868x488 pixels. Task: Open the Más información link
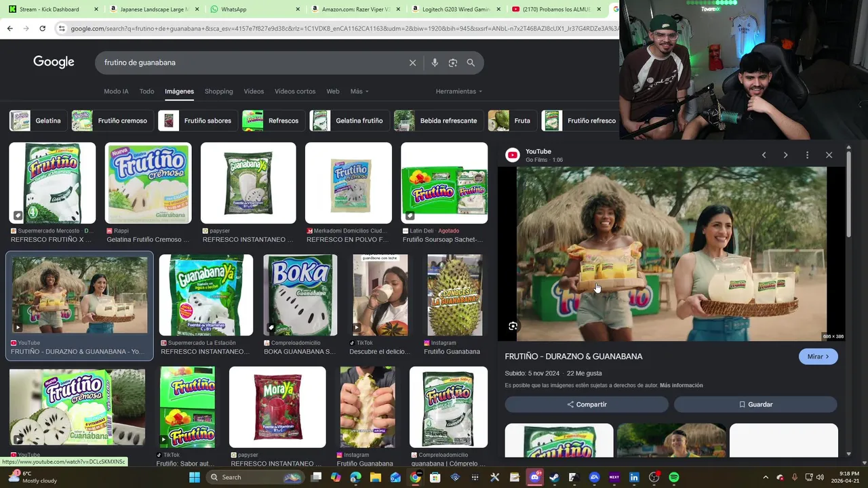(681, 386)
